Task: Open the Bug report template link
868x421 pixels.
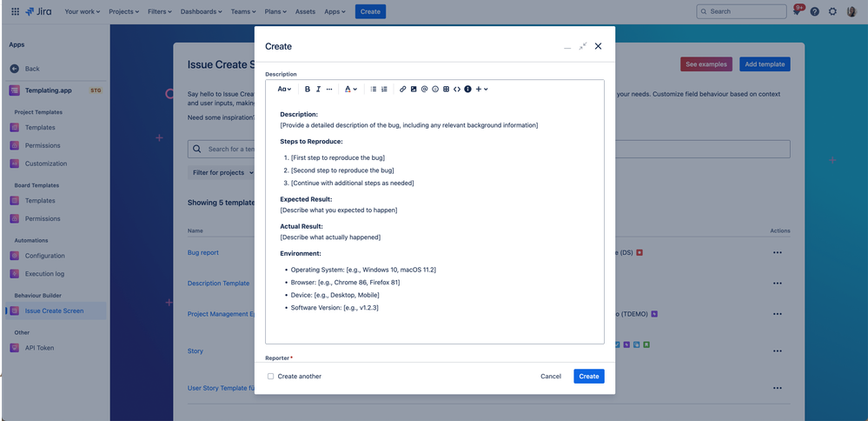Action: 203,252
